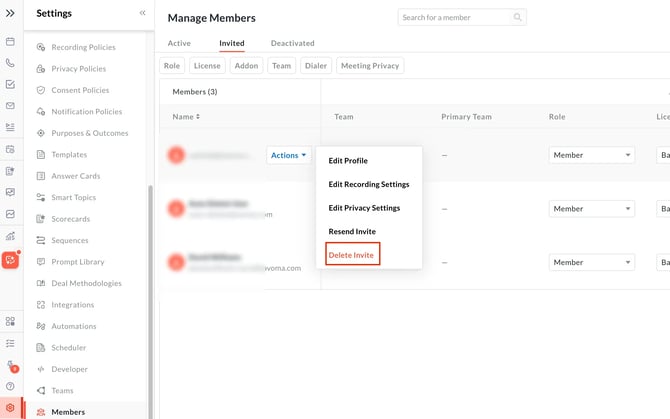Click the Integrations icon in settings list
This screenshot has width=670, height=419.
pos(41,305)
